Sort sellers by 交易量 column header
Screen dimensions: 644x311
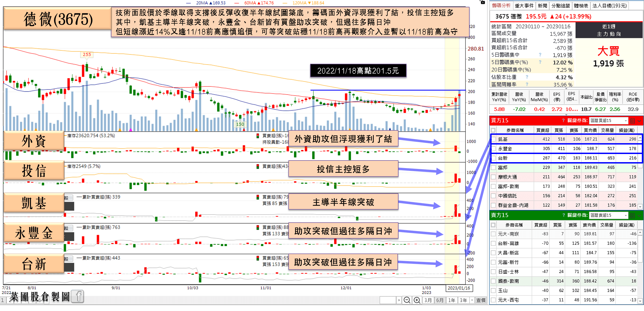[x=607, y=225]
